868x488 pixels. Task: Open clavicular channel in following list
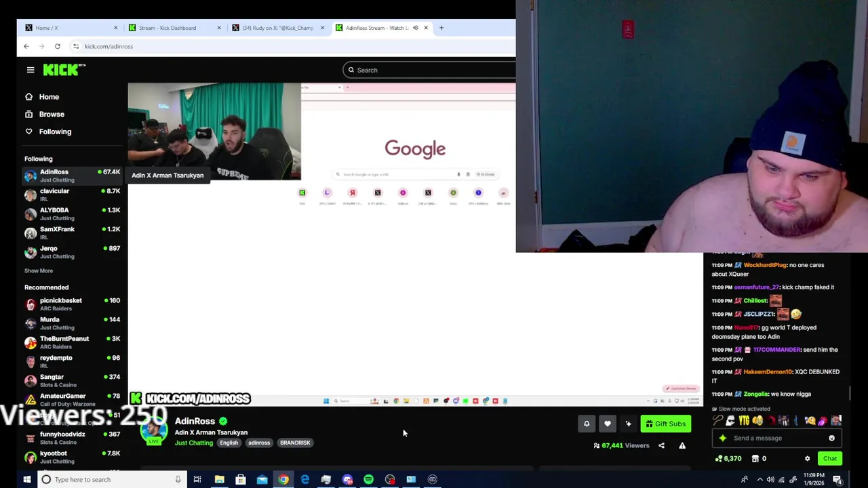[x=73, y=195]
